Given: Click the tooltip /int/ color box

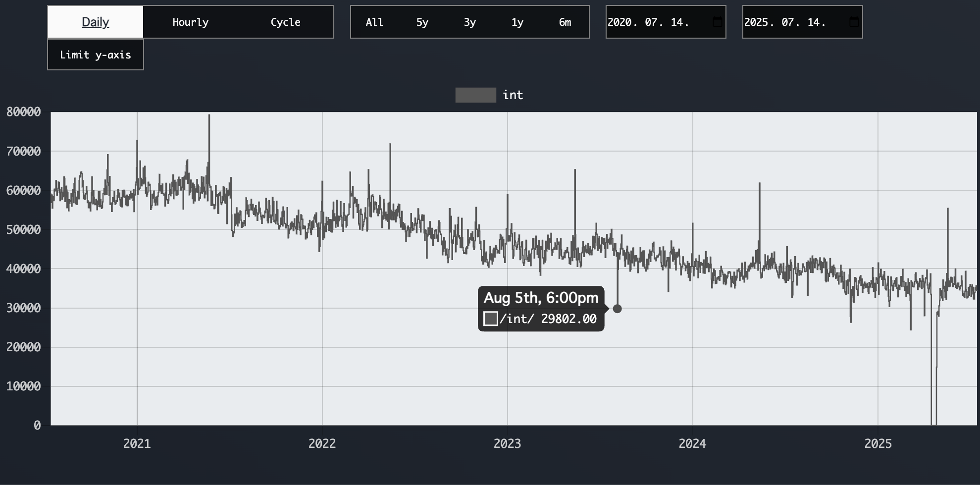Looking at the screenshot, I should coord(491,319).
